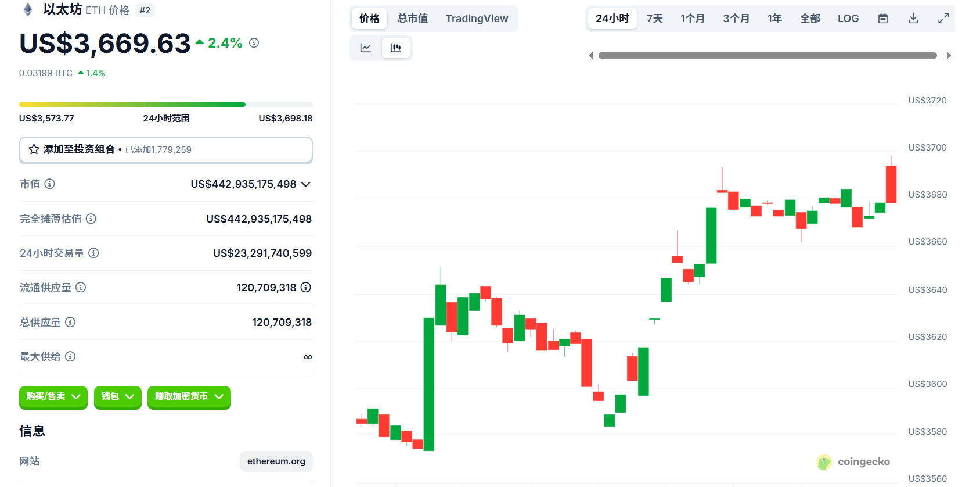Open 钱包 dropdown
The height and width of the screenshot is (487, 980).
(118, 397)
